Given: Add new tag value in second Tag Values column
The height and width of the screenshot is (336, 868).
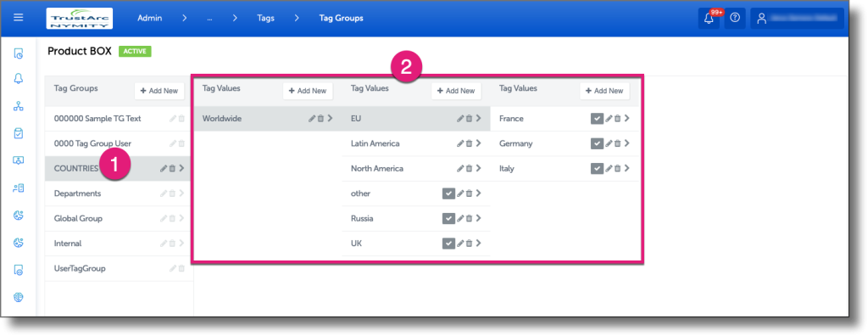Looking at the screenshot, I should pos(456,91).
